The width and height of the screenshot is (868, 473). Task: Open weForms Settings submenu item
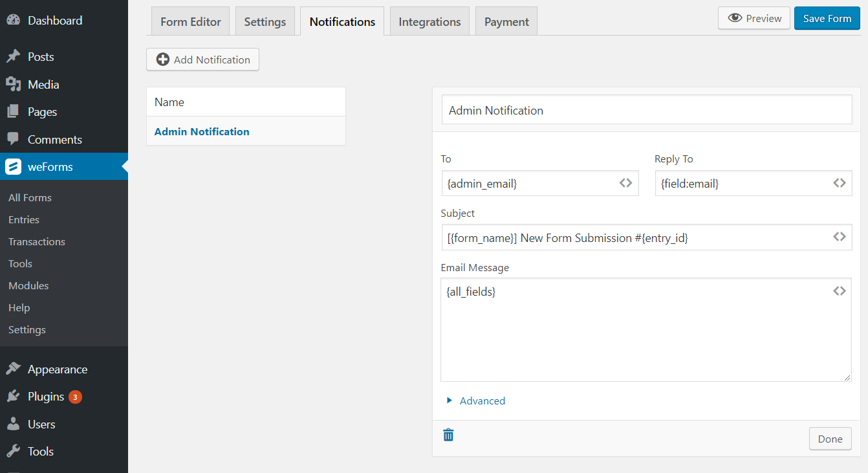coord(27,329)
